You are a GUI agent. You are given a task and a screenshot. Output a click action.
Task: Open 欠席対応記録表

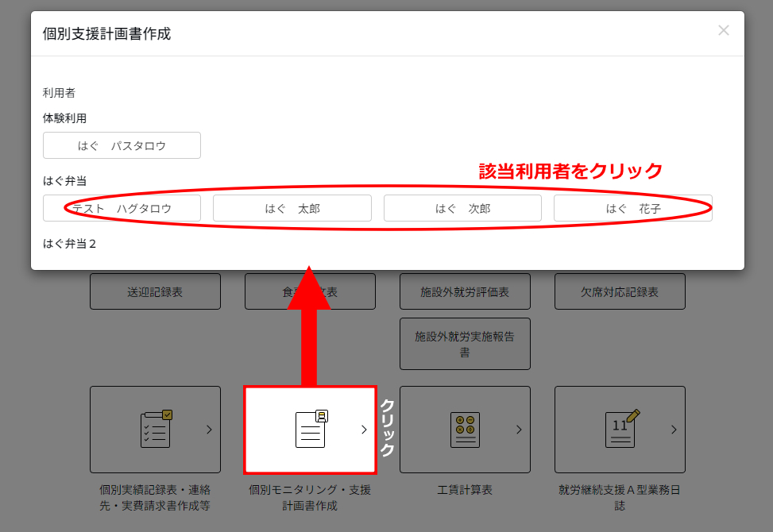[620, 291]
